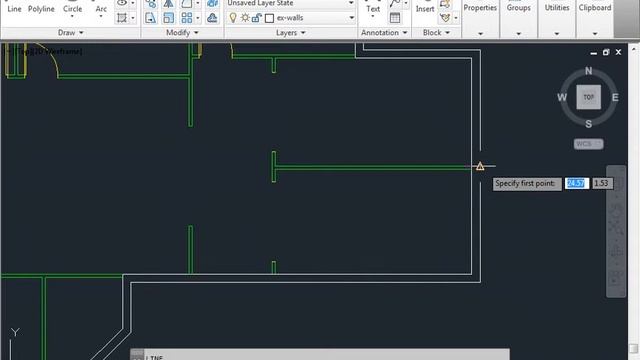
Task: Expand the Layers panel
Action: click(x=290, y=33)
